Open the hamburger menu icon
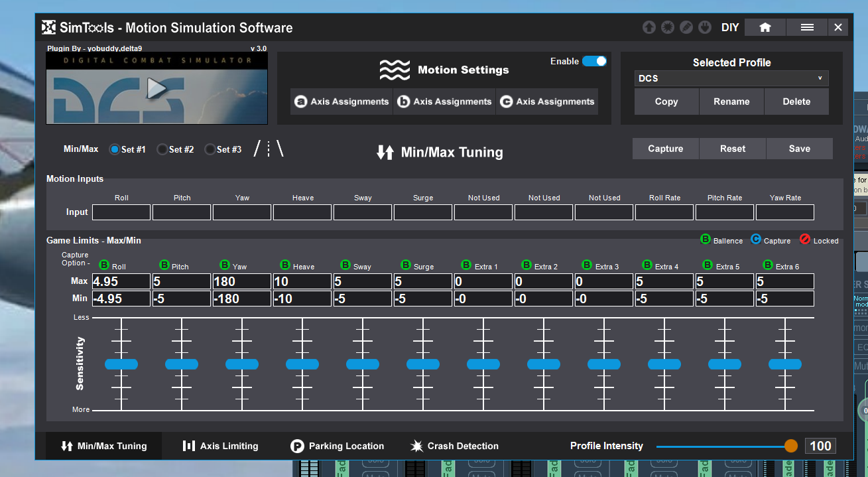 [x=806, y=27]
